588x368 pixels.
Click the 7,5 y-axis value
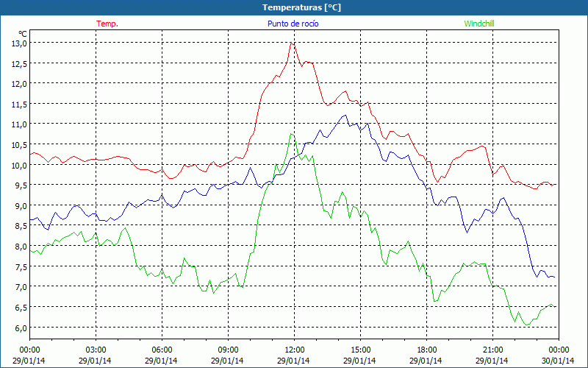click(21, 266)
